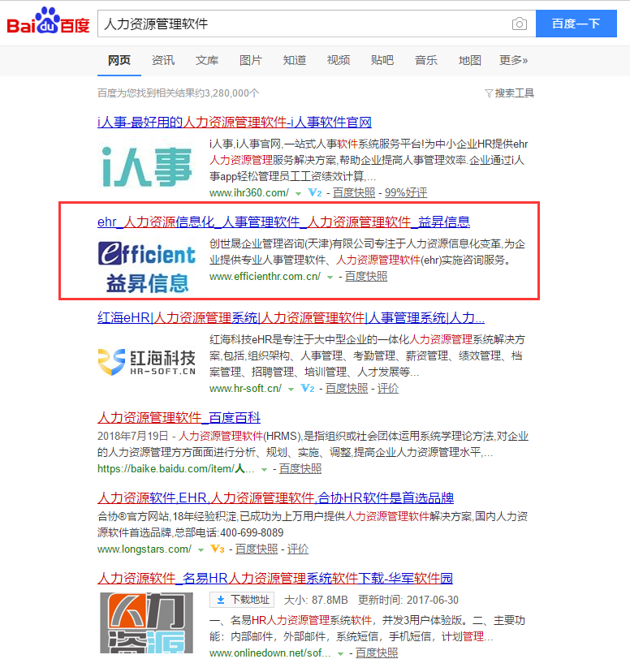Click the 红海科技 HR-SOFT.CN logo thumbnail
630x672 pixels.
[x=147, y=362]
